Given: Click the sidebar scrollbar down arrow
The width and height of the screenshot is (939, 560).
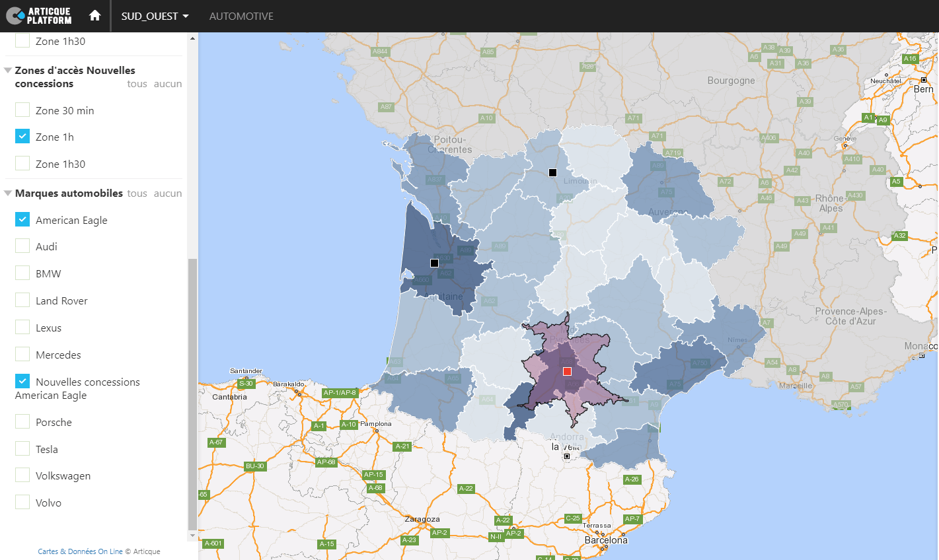Looking at the screenshot, I should pyautogui.click(x=192, y=536).
